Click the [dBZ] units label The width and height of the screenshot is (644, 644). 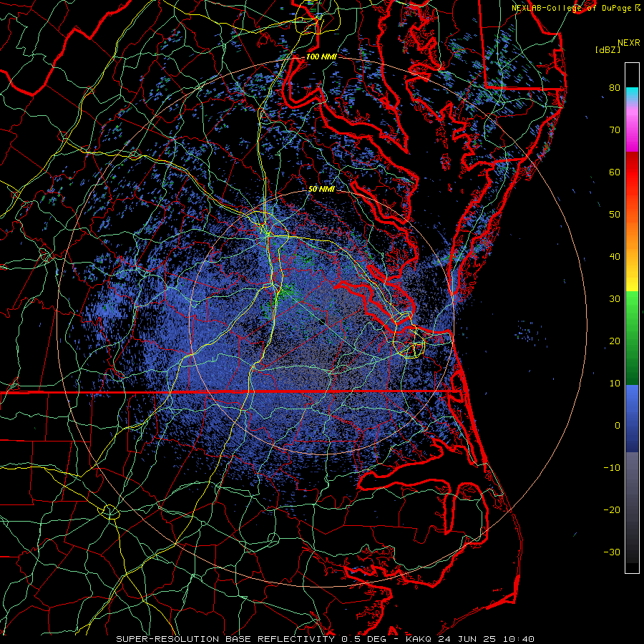tap(608, 50)
